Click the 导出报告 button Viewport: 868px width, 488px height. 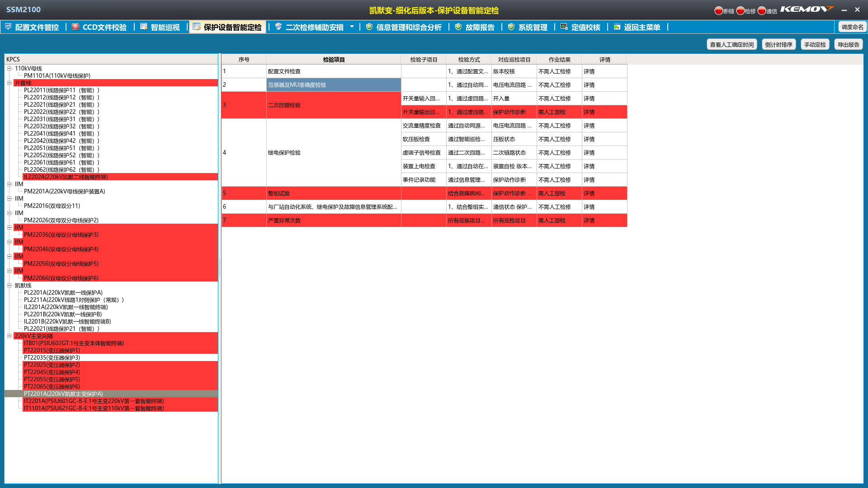[x=848, y=44]
